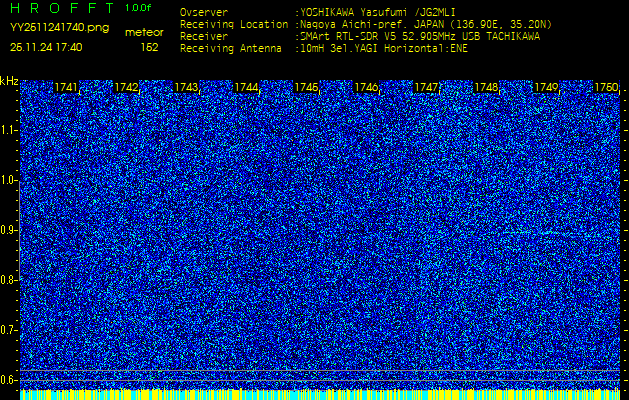Click the 1747 time marker
This screenshot has height=400, width=629.
click(426, 88)
